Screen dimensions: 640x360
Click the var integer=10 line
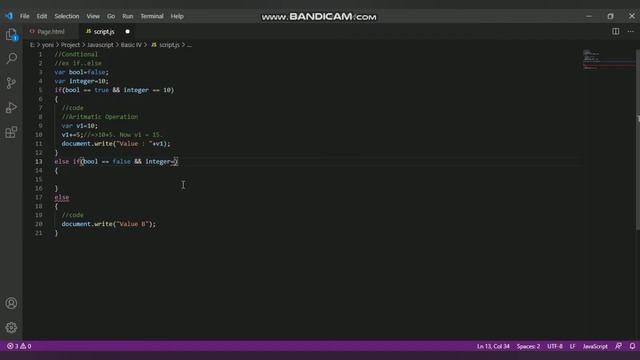82,81
